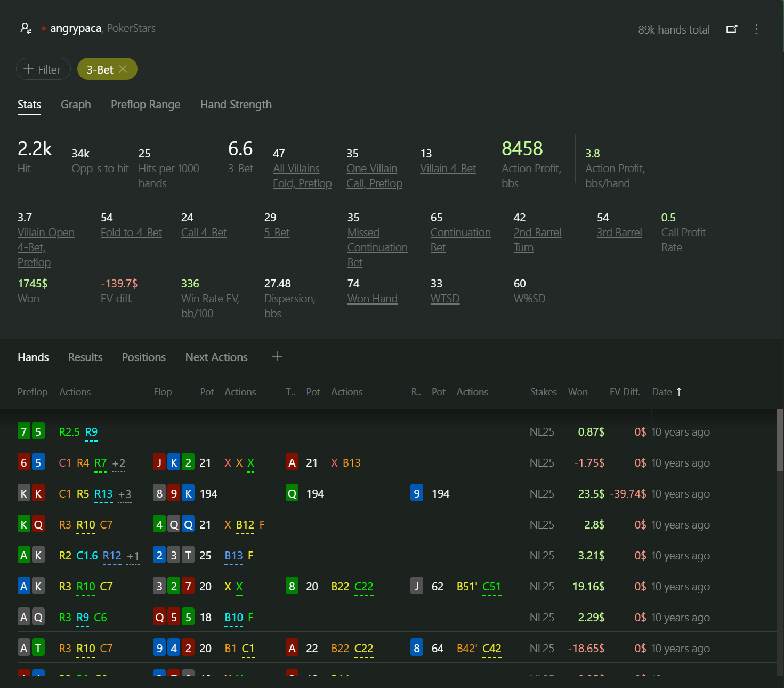Click the 9 river card in the KK row

click(x=417, y=493)
